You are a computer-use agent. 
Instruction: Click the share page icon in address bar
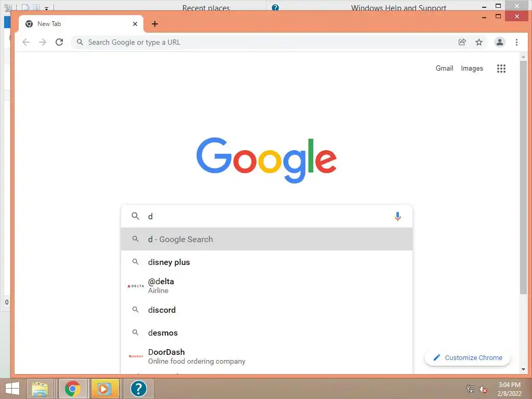pyautogui.click(x=462, y=42)
